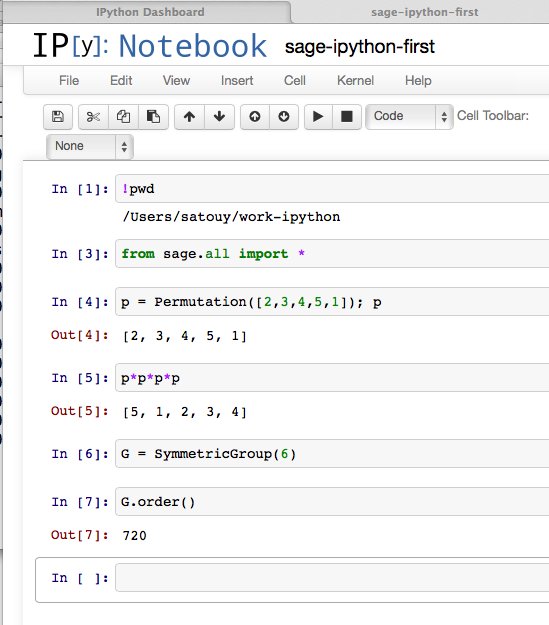Click the IP[y]: Notebook logo
This screenshot has height=625, width=549.
coord(150,45)
